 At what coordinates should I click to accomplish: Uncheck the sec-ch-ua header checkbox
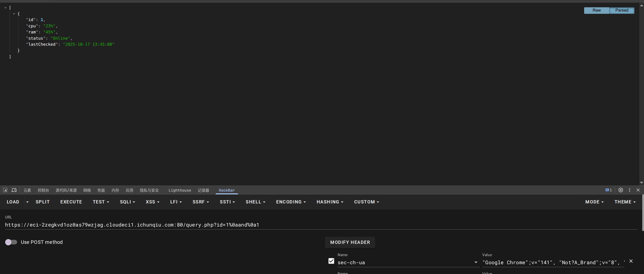[331, 261]
